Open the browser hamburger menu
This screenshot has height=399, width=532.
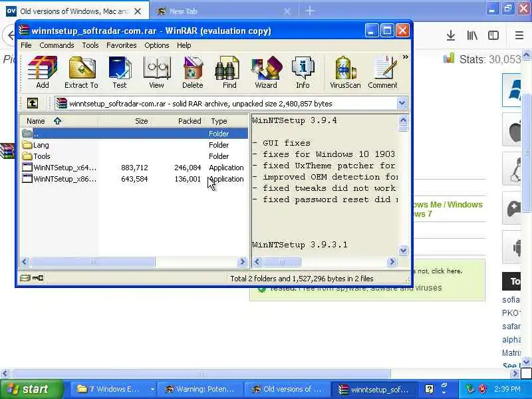[519, 35]
